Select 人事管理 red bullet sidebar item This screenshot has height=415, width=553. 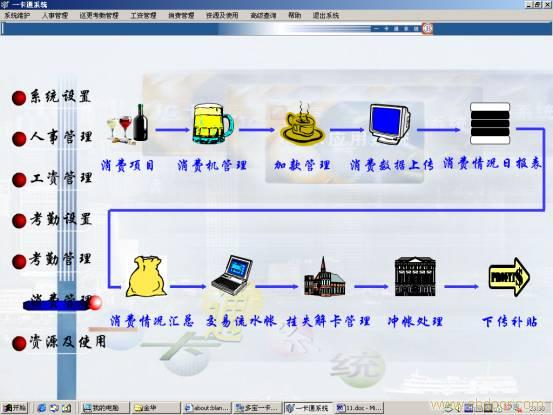point(51,138)
